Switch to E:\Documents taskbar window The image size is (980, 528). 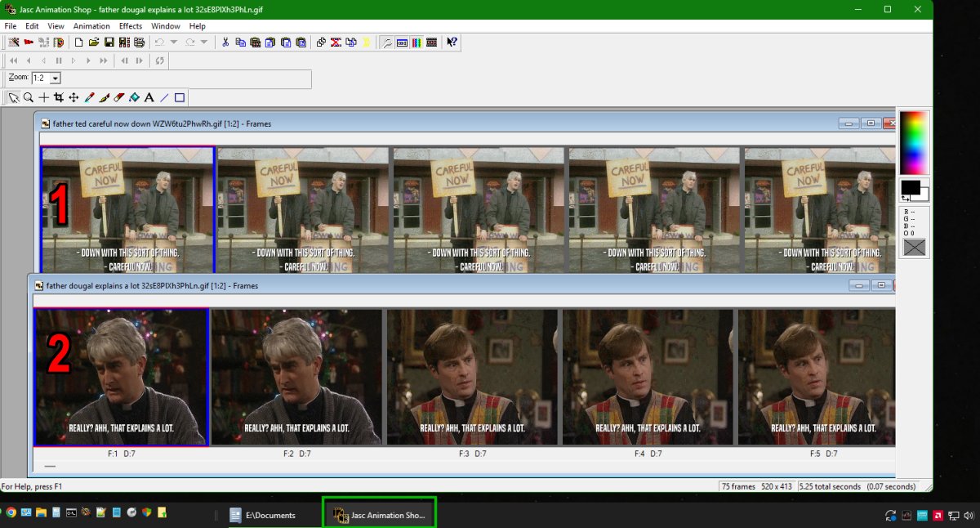click(271, 515)
